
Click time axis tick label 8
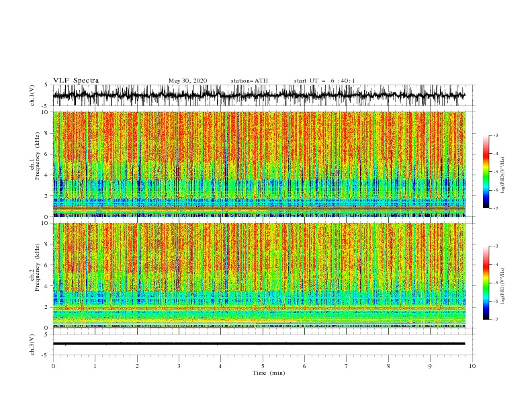tap(388, 366)
